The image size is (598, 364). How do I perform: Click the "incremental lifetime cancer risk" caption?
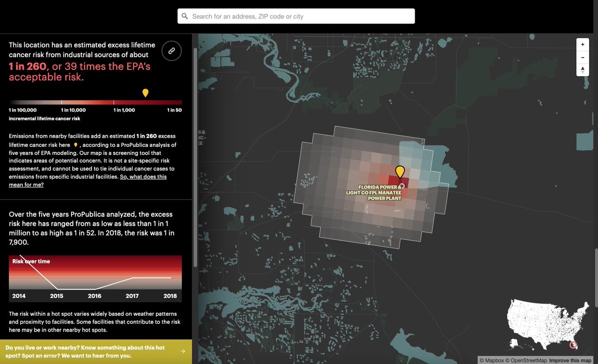[44, 119]
